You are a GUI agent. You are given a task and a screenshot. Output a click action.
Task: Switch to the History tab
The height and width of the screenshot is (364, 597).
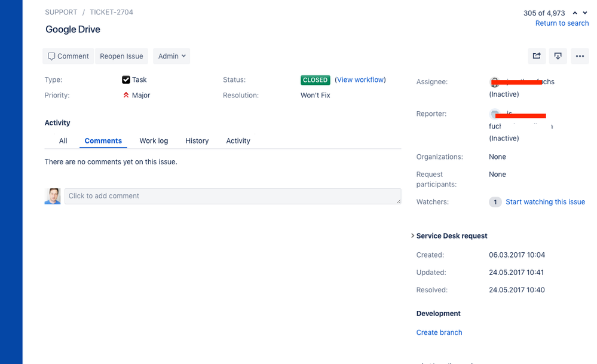197,141
